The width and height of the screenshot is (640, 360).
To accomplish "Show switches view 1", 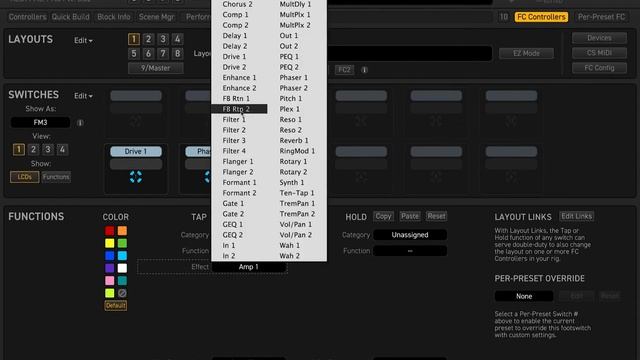I will 19,149.
